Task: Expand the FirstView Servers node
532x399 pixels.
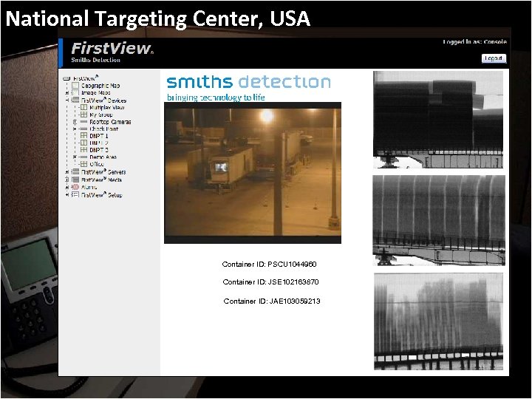Action: [66, 172]
